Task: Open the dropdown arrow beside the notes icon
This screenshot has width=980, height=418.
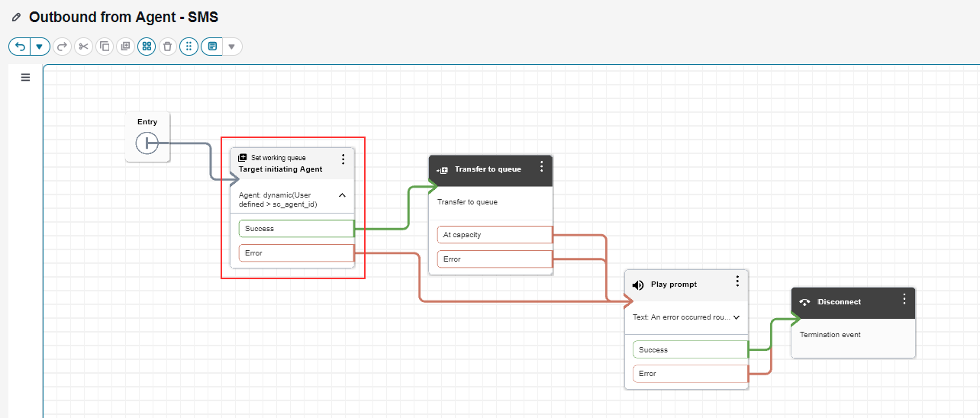Action: pos(232,47)
